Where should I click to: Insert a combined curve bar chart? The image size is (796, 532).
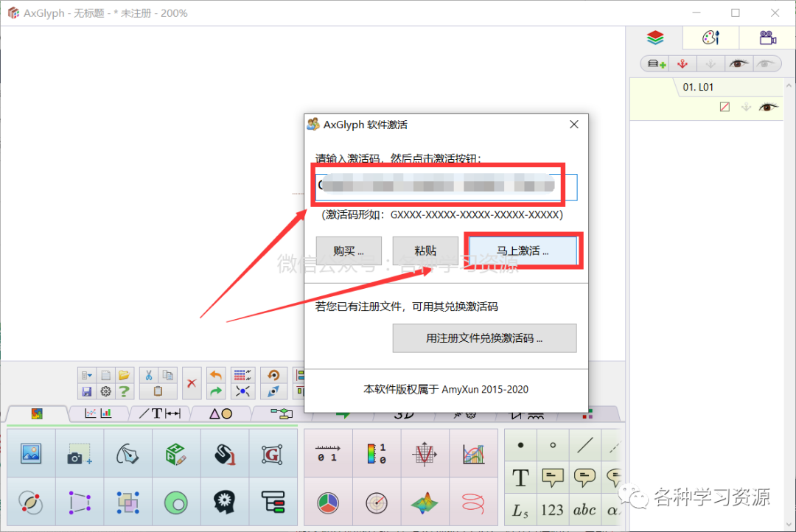(x=474, y=453)
